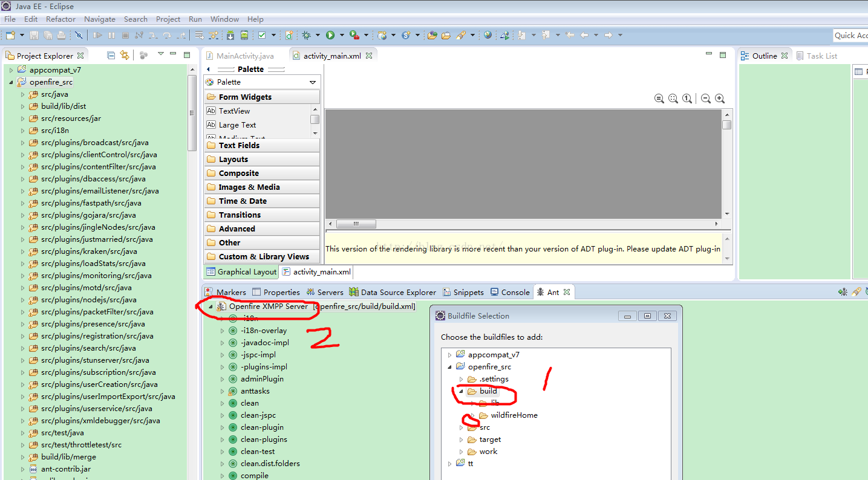
Task: Open the Refactor menu
Action: 60,19
